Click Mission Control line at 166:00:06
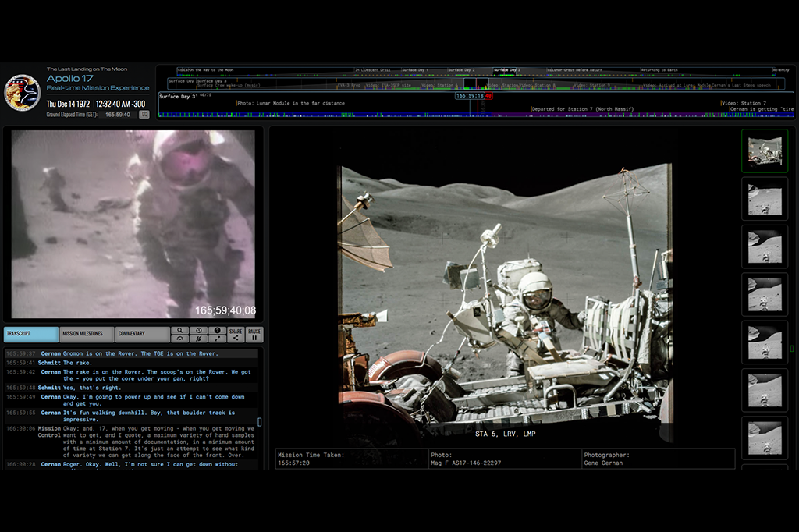Screen dimensions: 799x532 coord(131,442)
